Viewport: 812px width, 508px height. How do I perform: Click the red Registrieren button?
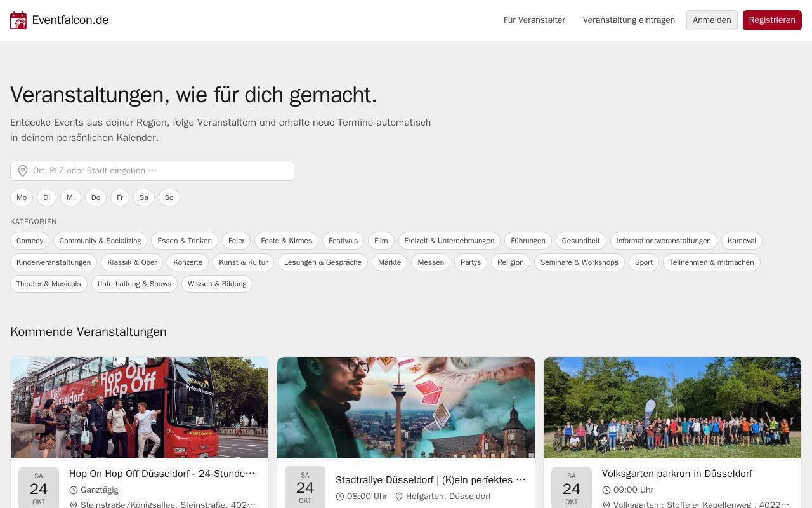pyautogui.click(x=772, y=20)
